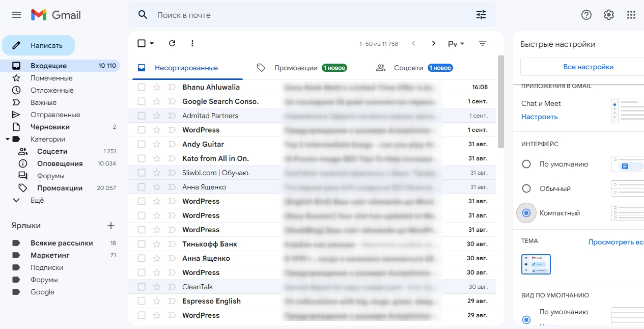The width and height of the screenshot is (644, 329).
Task: Create a new label with plus icon
Action: point(111,226)
